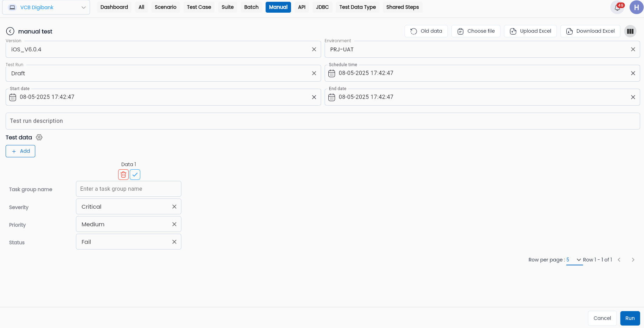644x328 pixels.
Task: Toggle the column view icon
Action: point(630,31)
